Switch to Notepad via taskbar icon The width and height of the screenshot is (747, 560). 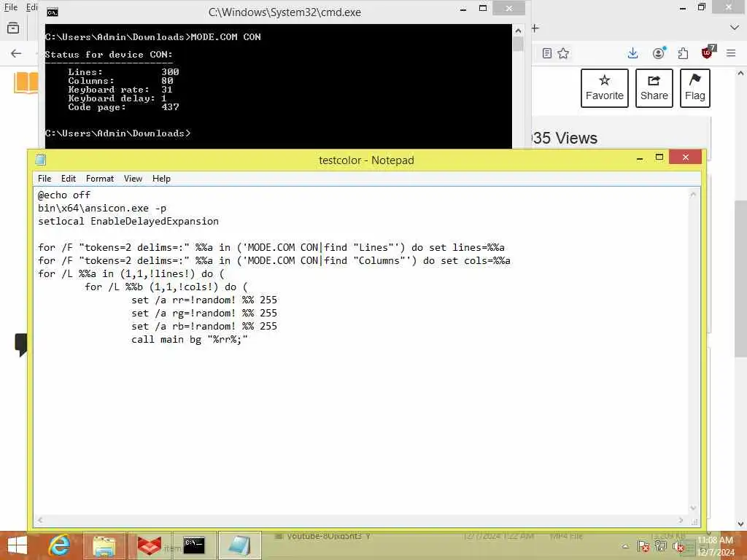tap(239, 545)
